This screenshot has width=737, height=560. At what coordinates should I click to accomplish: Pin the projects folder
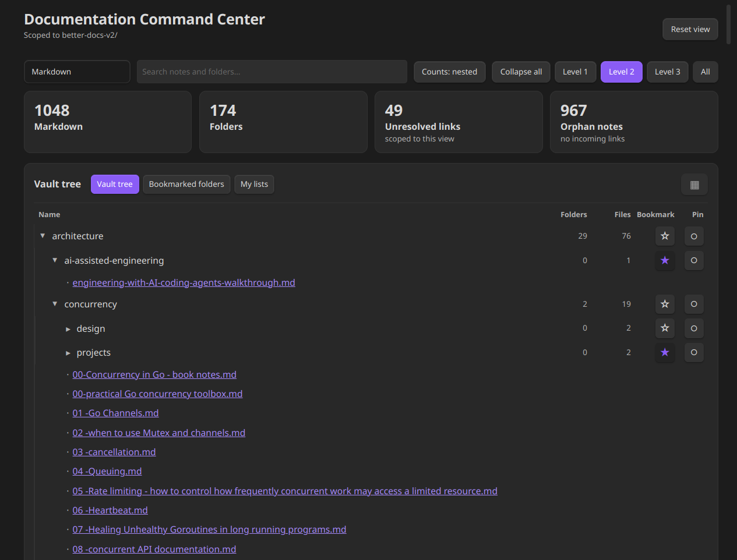[694, 352]
